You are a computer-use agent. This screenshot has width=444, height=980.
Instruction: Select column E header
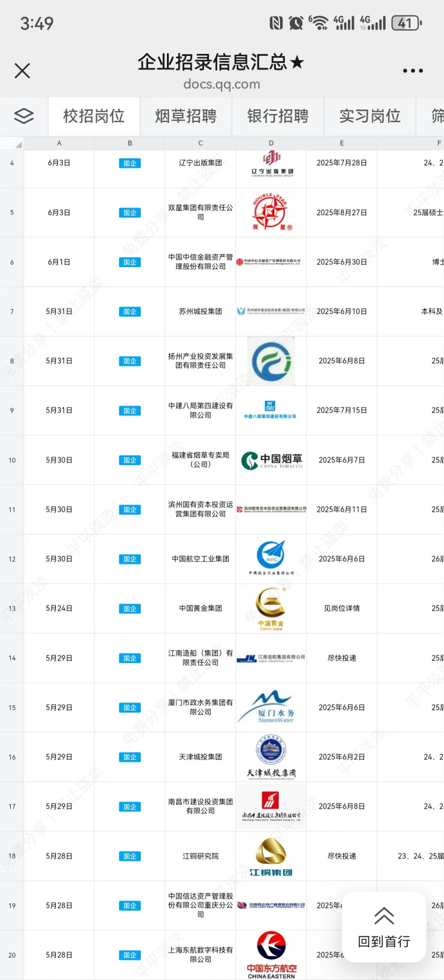point(342,143)
